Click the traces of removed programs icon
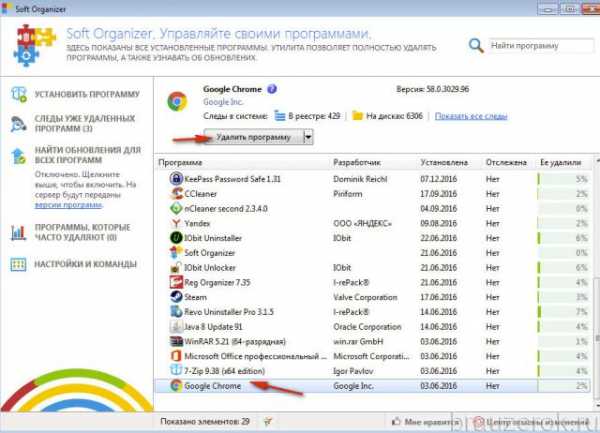The image size is (600, 433). click(18, 124)
